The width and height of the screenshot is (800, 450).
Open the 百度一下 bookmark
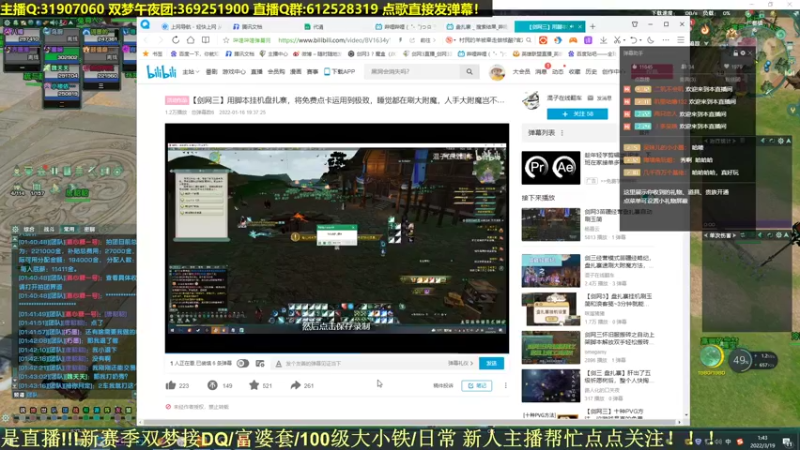point(194,54)
